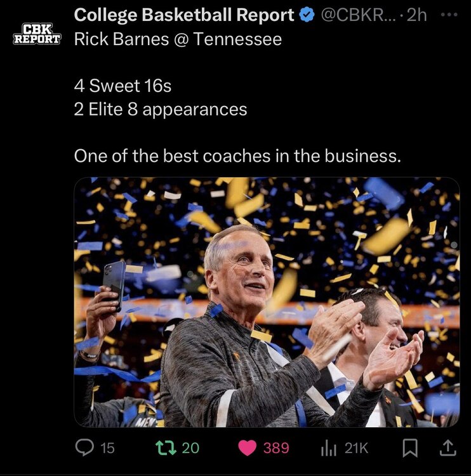Open the CBK Report profile avatar

[x=37, y=34]
